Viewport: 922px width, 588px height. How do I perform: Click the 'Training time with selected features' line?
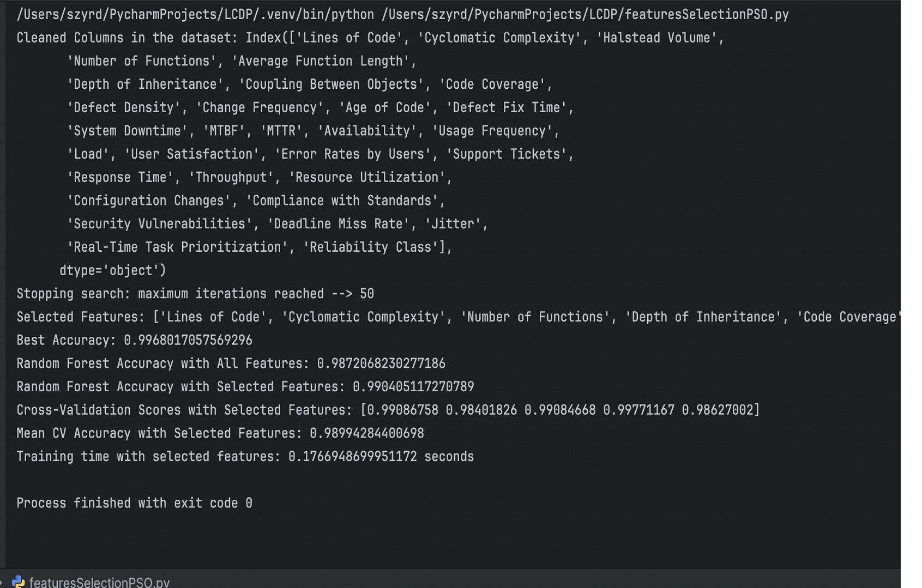point(245,457)
